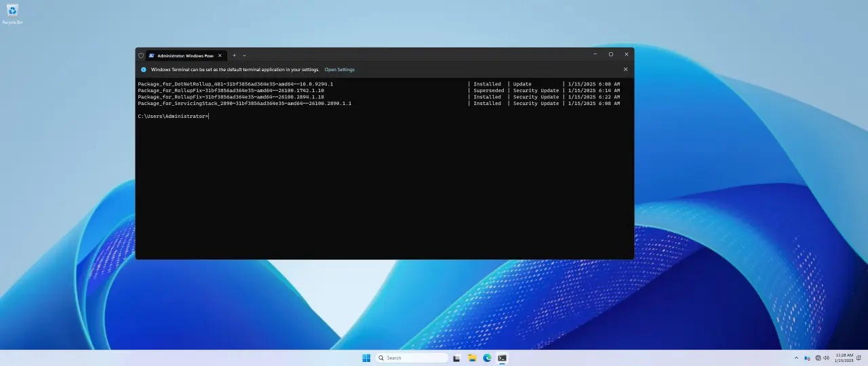Click the C:\Users\Administrator> prompt

[173, 117]
